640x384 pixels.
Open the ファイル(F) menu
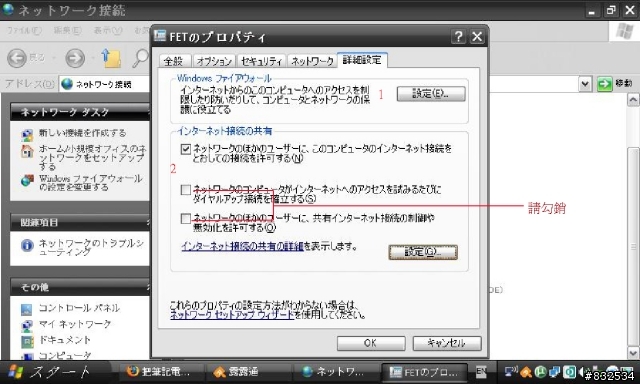click(x=24, y=31)
